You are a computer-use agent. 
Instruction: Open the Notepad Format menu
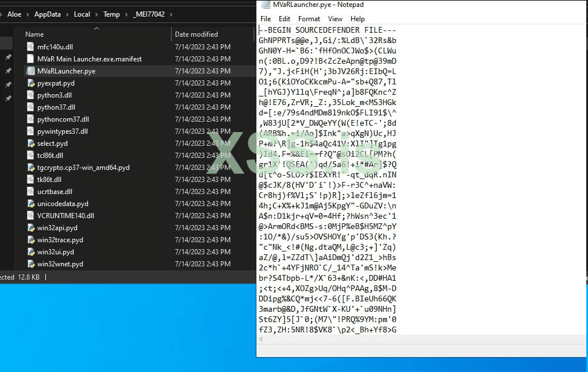coord(309,19)
